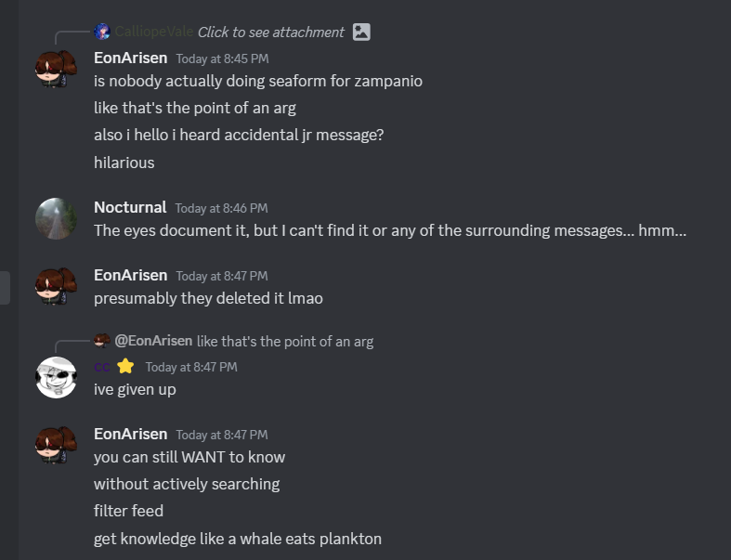Click the 'Today at 8:45 PM' timestamp
731x560 pixels.
(x=222, y=59)
